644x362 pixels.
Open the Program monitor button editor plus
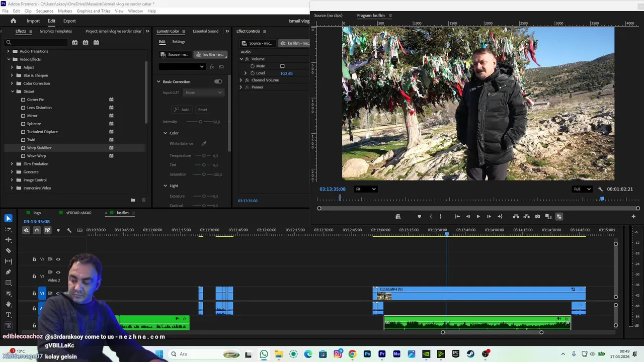tap(633, 217)
